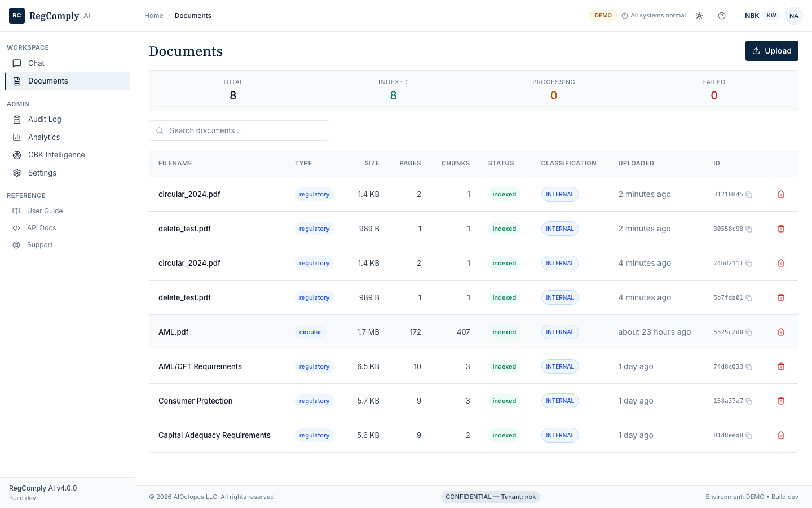Copy document ID 5325c2d0
Image resolution: width=812 pixels, height=508 pixels.
tap(749, 332)
